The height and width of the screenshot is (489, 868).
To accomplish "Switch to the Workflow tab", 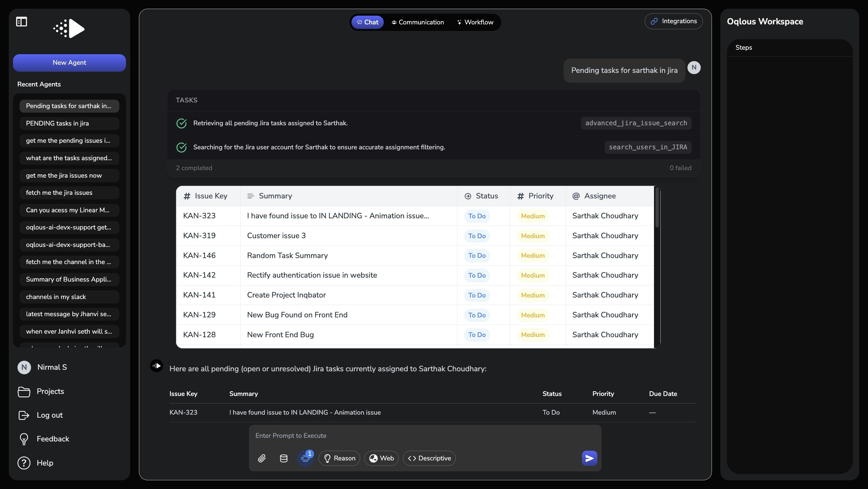I will pos(475,22).
